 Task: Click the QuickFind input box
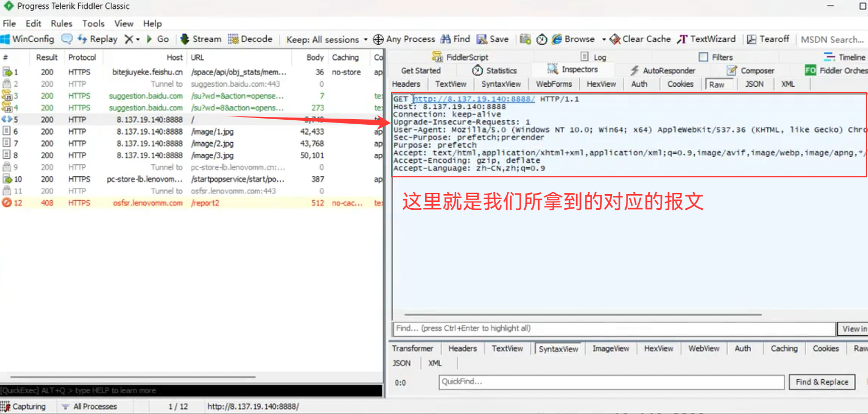[x=611, y=382]
